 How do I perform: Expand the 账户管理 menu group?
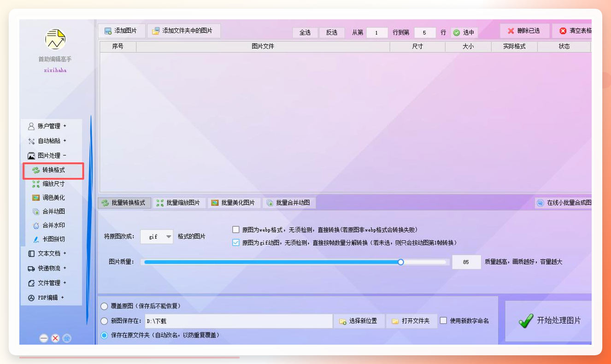(x=47, y=126)
